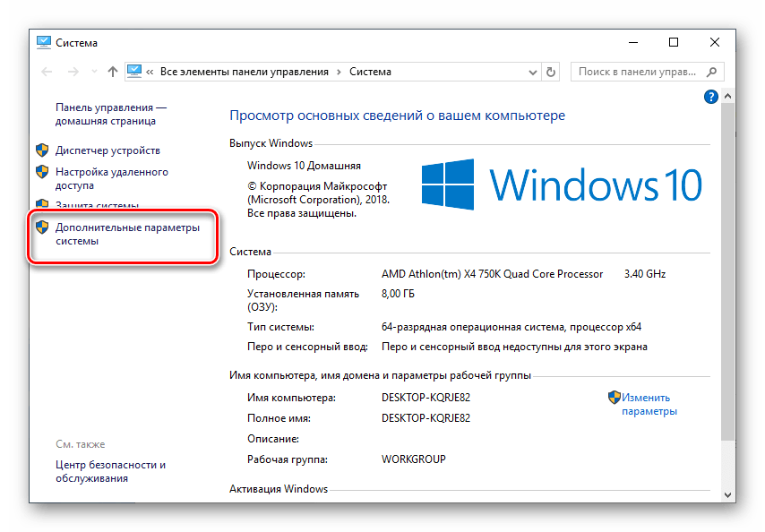
Task: Click the Активация Windows section label
Action: click(279, 489)
